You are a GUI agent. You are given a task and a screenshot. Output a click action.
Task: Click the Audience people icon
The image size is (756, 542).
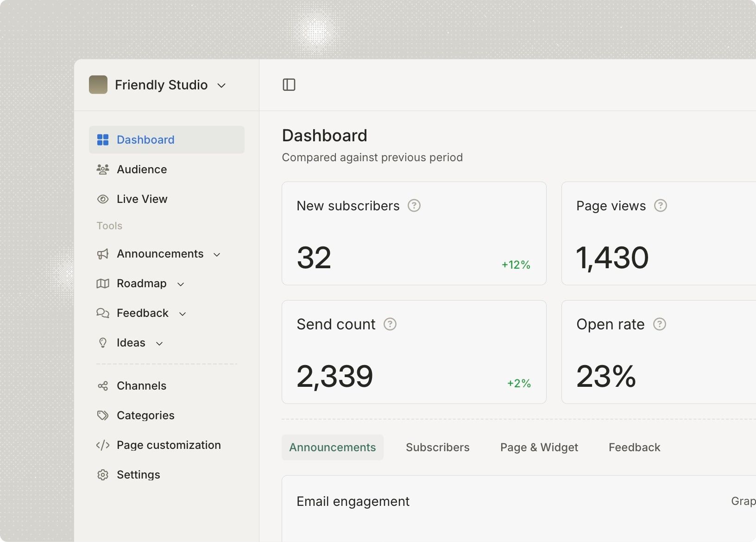[x=103, y=170]
